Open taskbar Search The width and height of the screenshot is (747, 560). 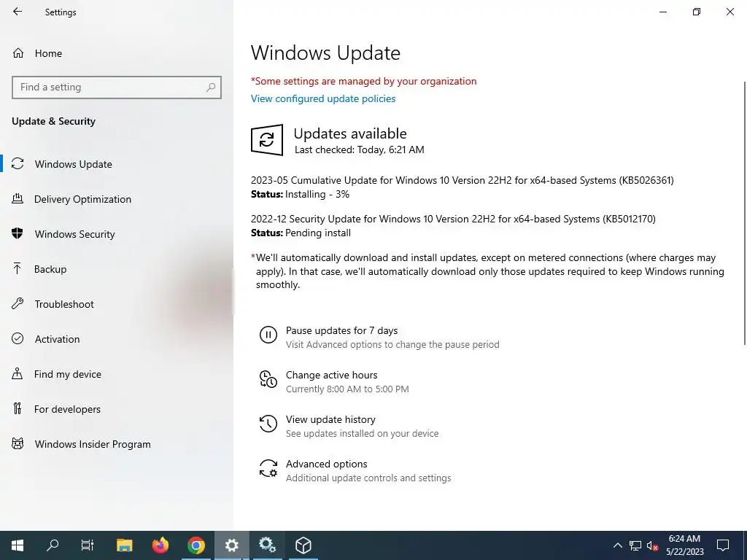pos(53,545)
